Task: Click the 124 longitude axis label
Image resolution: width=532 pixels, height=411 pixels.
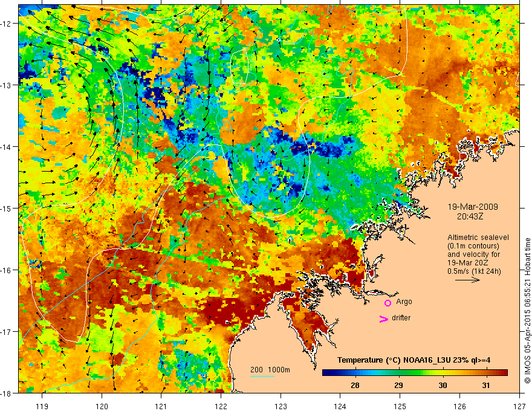Action: point(340,406)
